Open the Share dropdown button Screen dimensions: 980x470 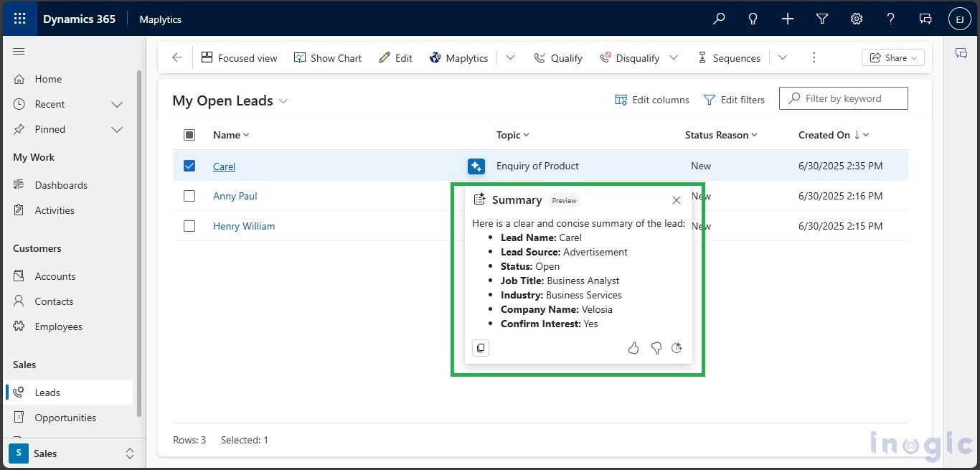click(x=893, y=58)
